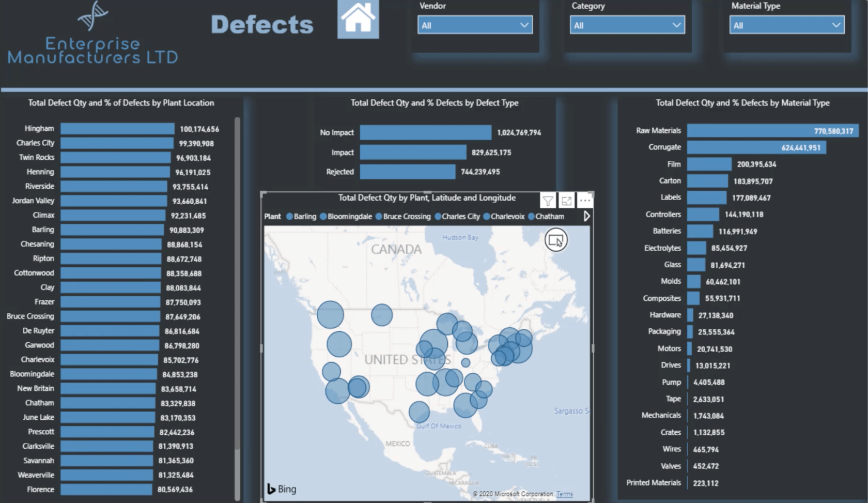
Task: Click the Jordan Valley plant label
Action: tap(33, 201)
